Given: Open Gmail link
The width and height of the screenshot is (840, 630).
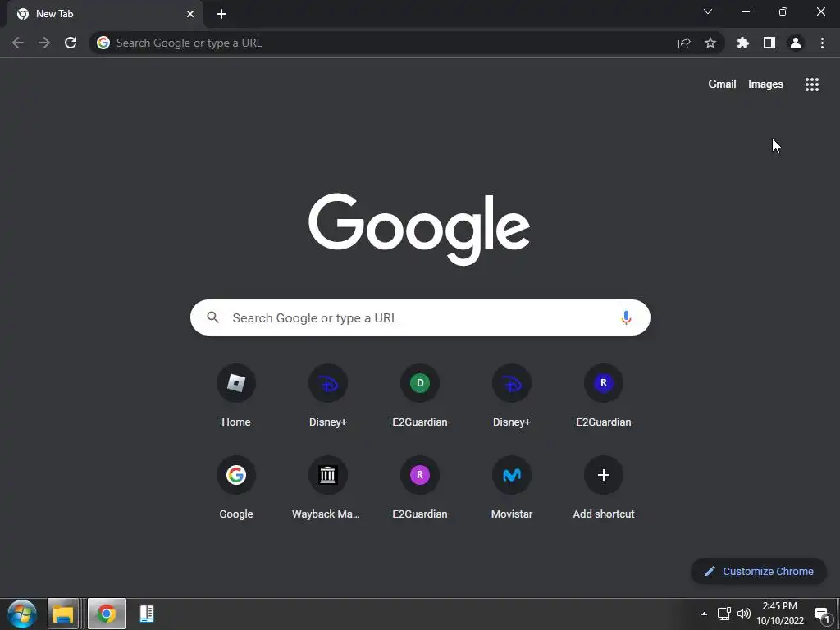Looking at the screenshot, I should click(x=722, y=84).
